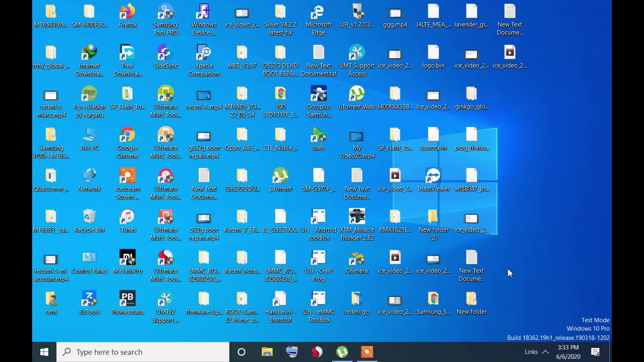This screenshot has height=362, width=644.
Task: Open Samsung Tool PRO shortcut
Action: tap(166, 20)
